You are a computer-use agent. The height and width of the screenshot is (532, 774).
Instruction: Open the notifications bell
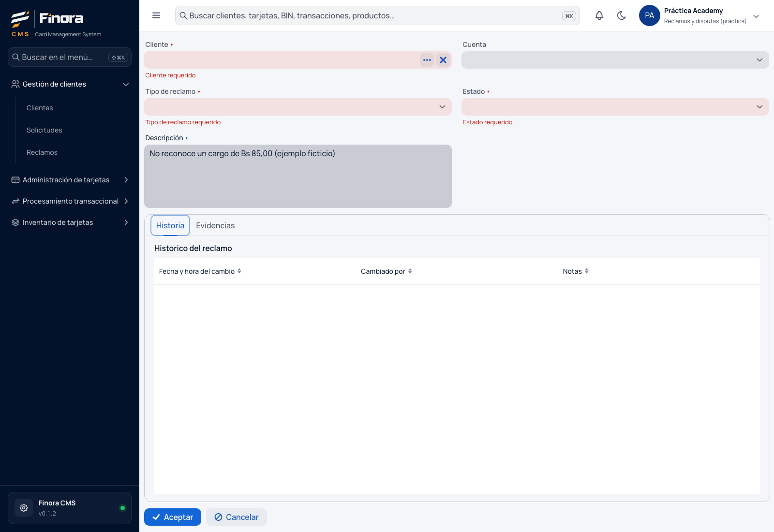[x=599, y=15]
